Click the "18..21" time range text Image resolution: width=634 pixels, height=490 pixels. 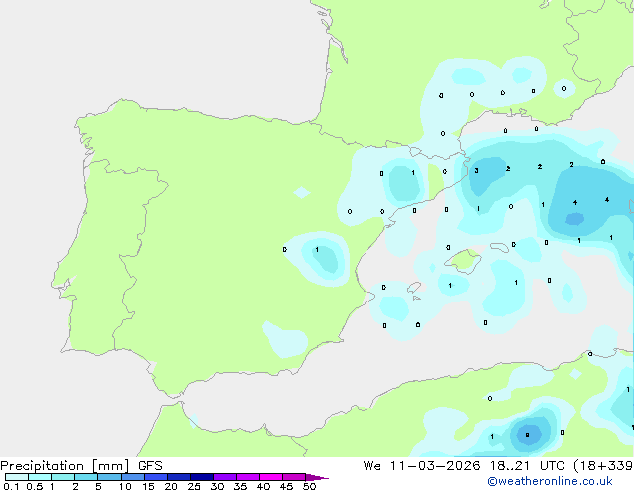point(509,466)
